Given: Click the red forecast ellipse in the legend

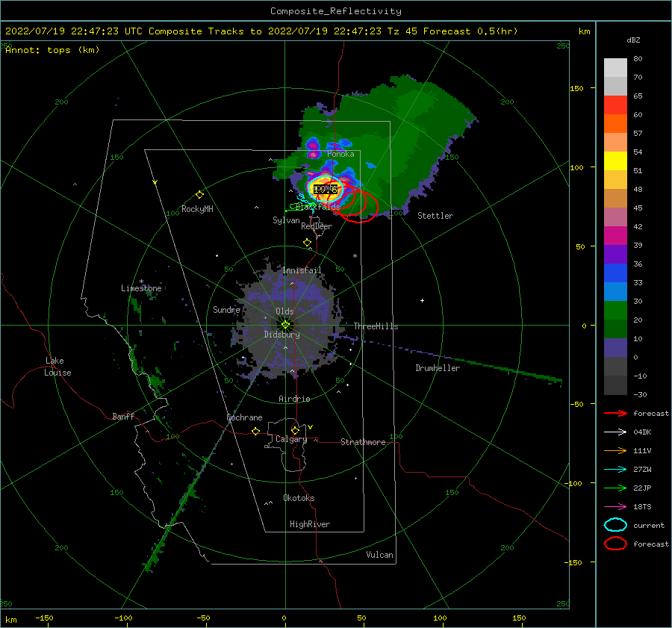Looking at the screenshot, I should pos(615,544).
